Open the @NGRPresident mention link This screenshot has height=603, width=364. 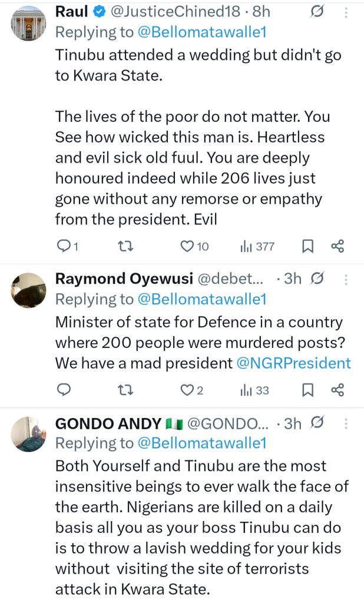pyautogui.click(x=293, y=363)
